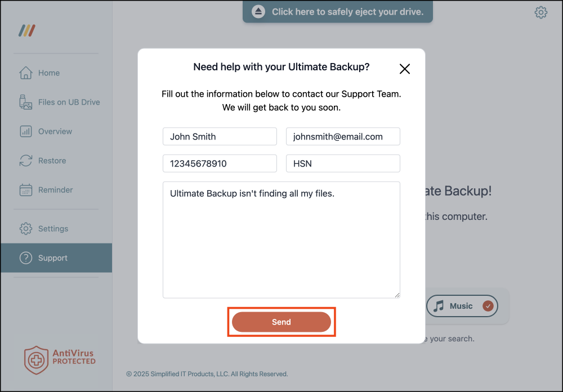Open Files on UB Drive icon
This screenshot has height=392, width=563.
coord(25,102)
